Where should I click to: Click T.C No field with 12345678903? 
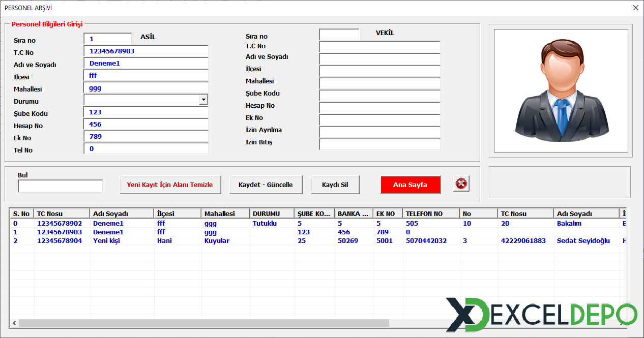click(x=146, y=51)
